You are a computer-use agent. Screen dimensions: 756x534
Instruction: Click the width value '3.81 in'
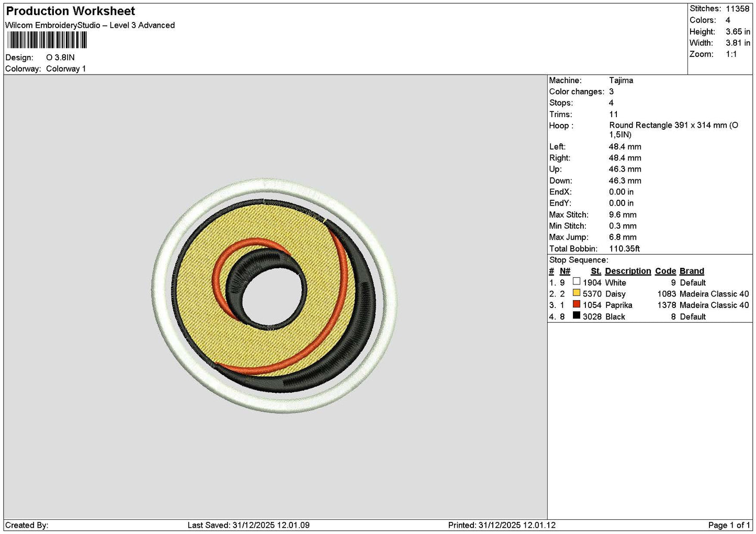click(x=738, y=43)
